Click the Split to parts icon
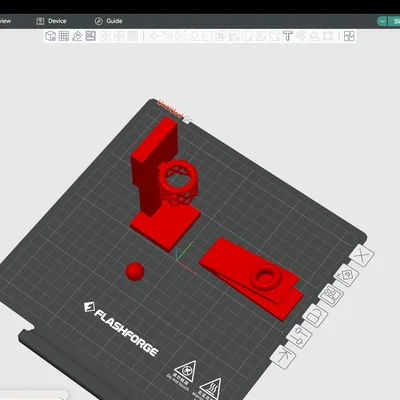Viewport: 400px width, 400px height. click(119, 36)
